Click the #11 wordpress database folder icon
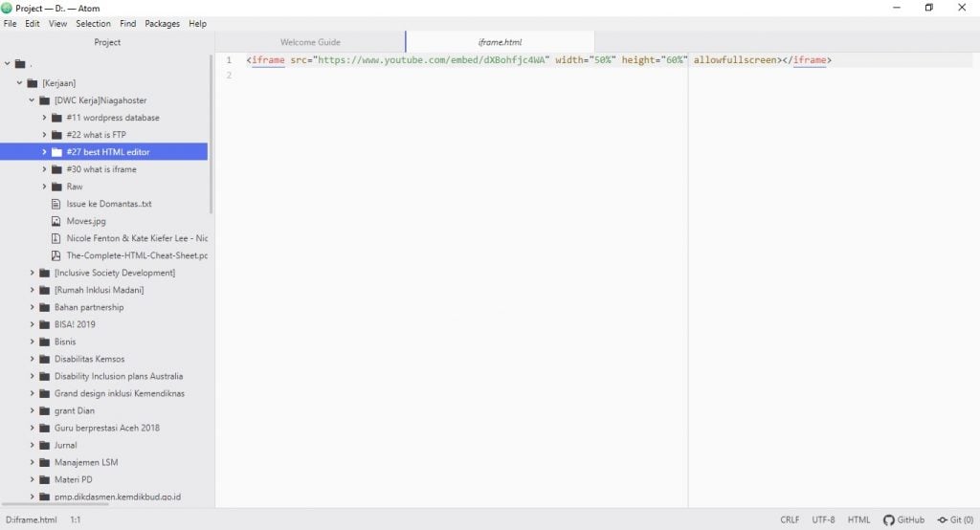 pyautogui.click(x=56, y=118)
